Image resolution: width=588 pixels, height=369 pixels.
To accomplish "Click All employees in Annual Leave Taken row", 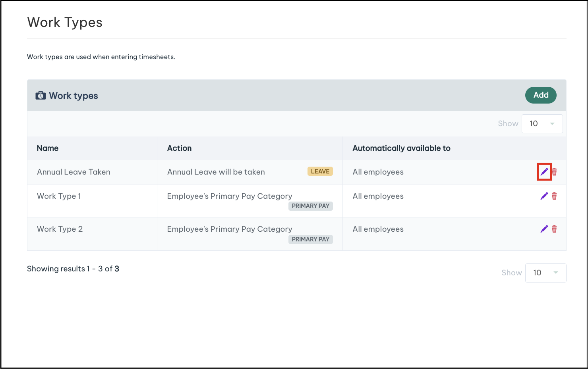I will click(378, 172).
